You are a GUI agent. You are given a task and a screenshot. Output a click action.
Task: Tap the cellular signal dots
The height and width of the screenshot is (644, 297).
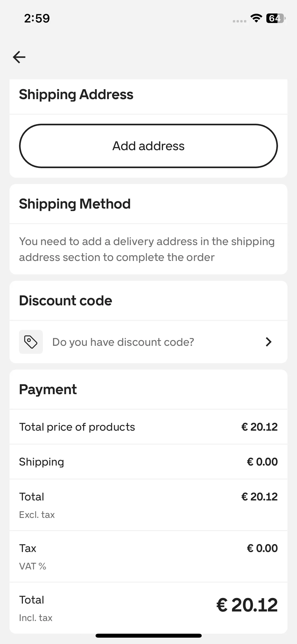[x=239, y=21]
